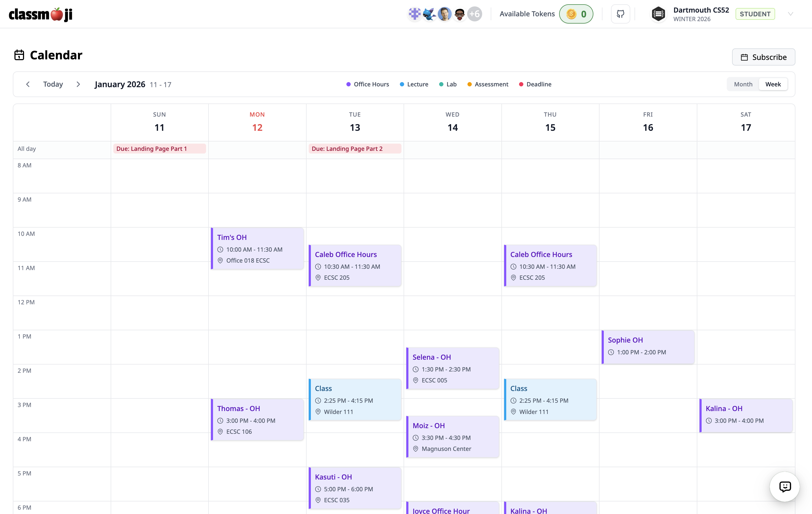Screen dimensions: 812x514
Task: Select the Week view tab
Action: click(773, 84)
